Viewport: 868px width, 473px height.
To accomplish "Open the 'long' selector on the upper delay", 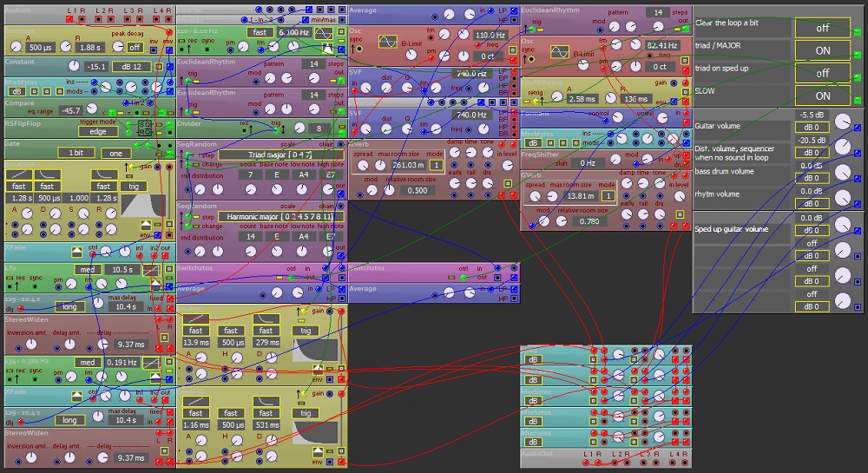I will coord(69,307).
